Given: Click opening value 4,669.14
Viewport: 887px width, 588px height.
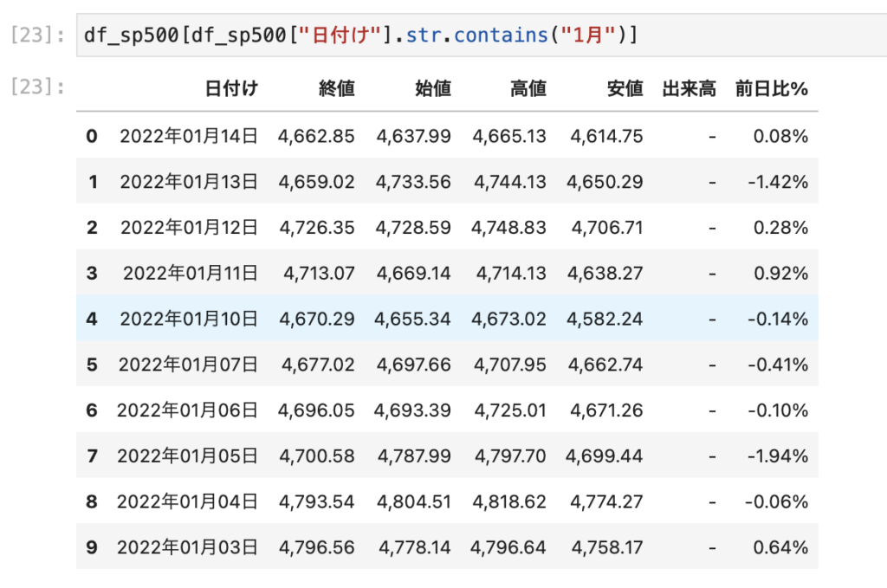Looking at the screenshot, I should [x=413, y=274].
